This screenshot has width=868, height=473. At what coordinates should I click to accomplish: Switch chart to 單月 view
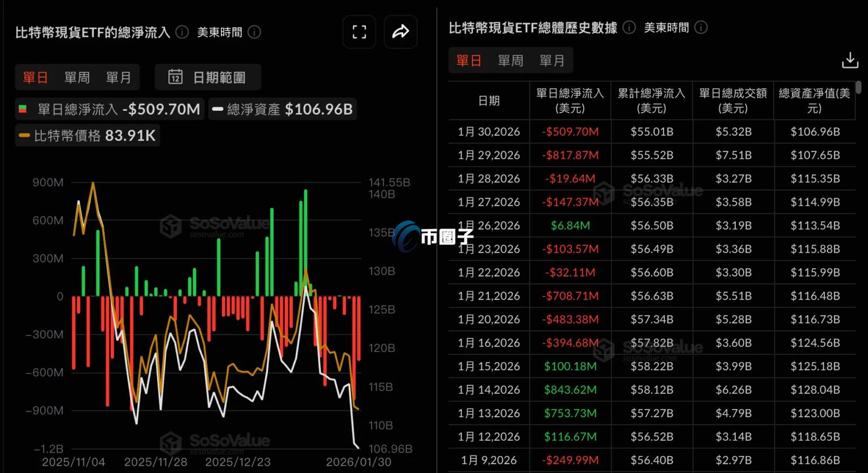tap(119, 77)
